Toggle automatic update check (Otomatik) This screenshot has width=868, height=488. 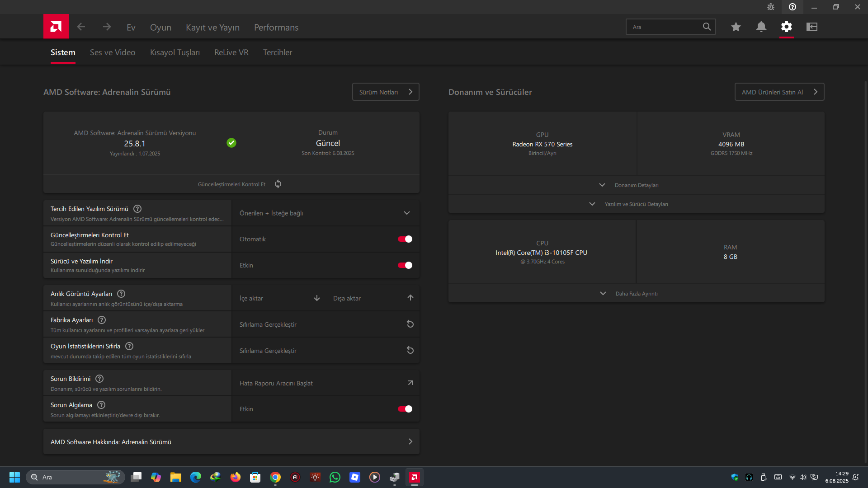(x=405, y=239)
